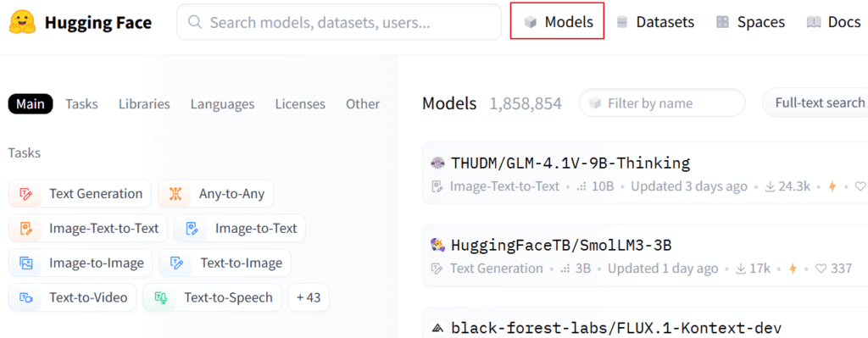Click the Text-to-Video task icon
The height and width of the screenshot is (338, 868).
(25, 297)
